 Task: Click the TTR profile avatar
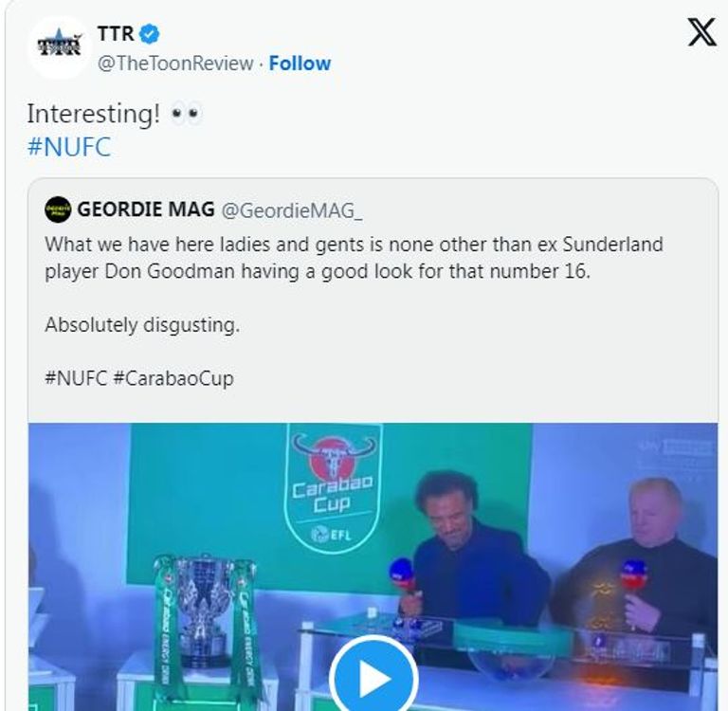pyautogui.click(x=58, y=46)
